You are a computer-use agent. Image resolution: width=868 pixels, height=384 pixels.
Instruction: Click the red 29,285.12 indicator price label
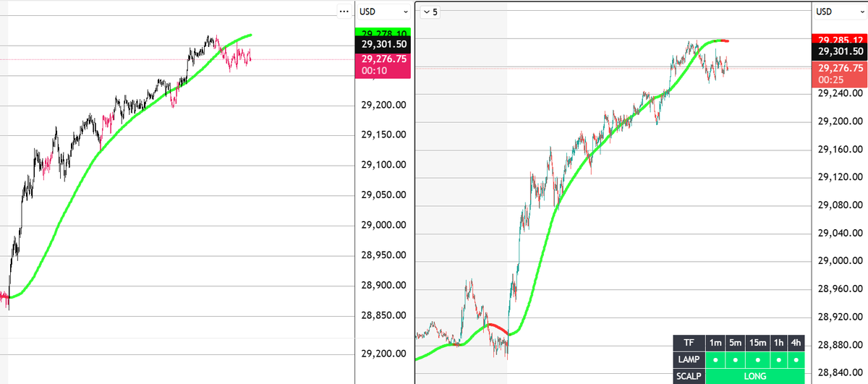[839, 39]
